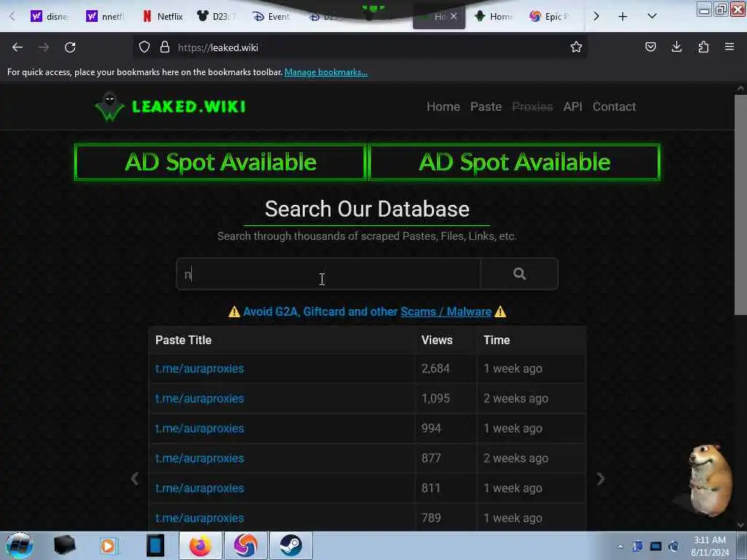Open t.me/auraproxies paste with 789 views
Viewport: 747px width, 560px height.
point(200,518)
